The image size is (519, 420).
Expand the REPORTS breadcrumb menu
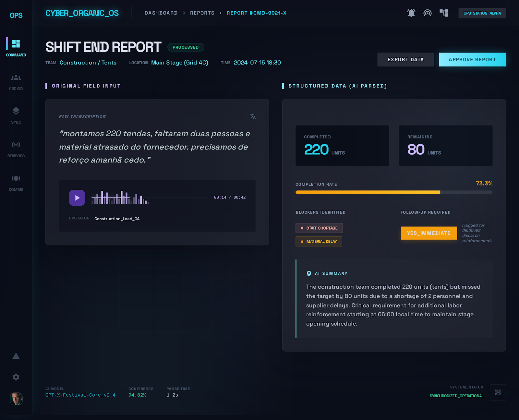click(202, 13)
